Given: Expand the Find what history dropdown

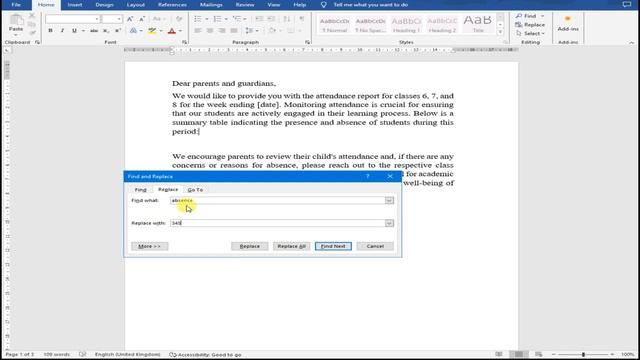Looking at the screenshot, I should [389, 200].
